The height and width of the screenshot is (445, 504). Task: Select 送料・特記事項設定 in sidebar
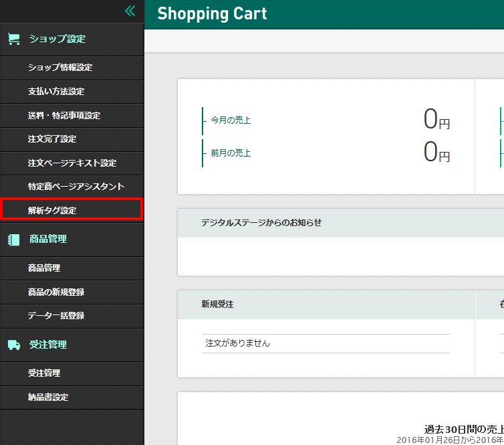72,116
